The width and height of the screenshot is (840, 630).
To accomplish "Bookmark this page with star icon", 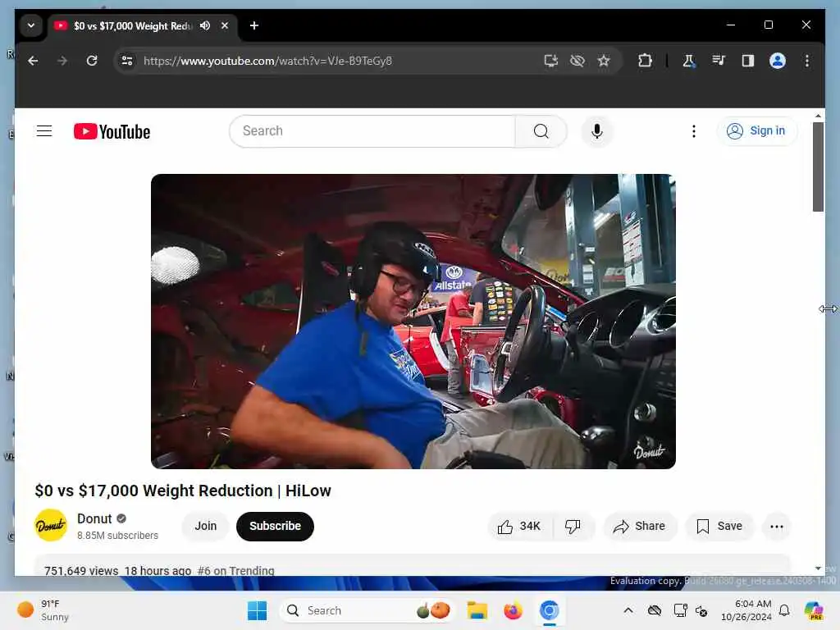I will [x=604, y=61].
